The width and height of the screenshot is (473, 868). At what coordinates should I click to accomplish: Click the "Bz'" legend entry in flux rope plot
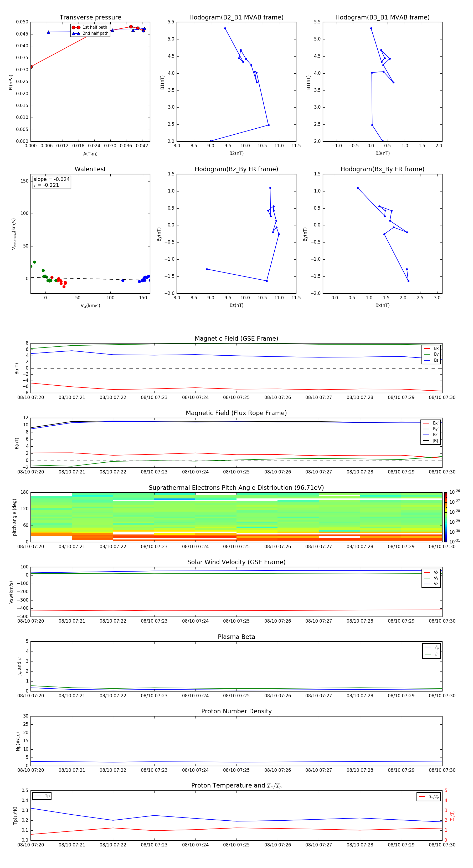(x=431, y=435)
